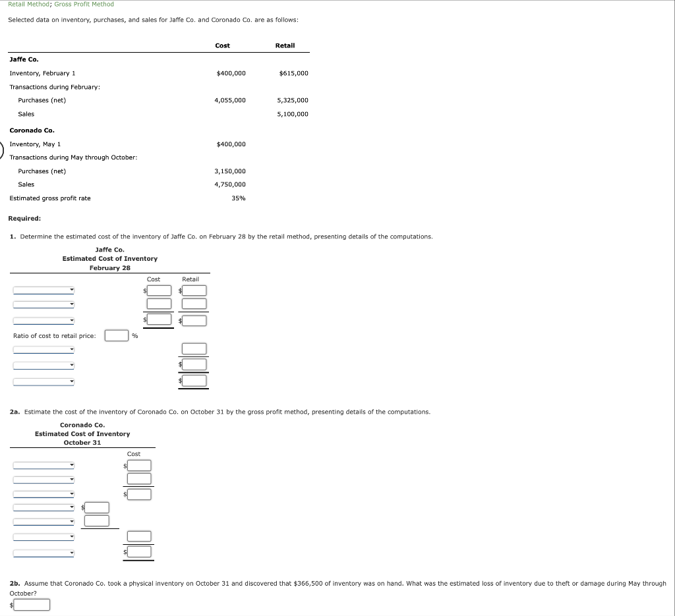
Task: Click the second Cost input under Coronado heading
Action: pos(138,478)
